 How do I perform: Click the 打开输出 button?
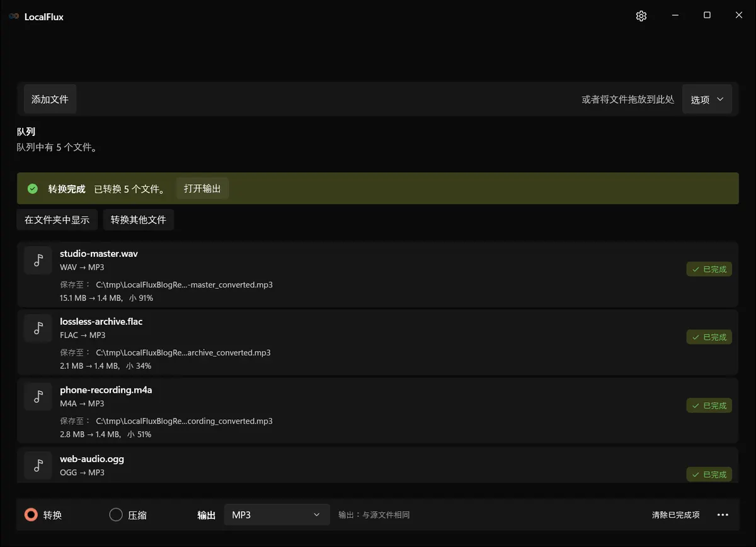(202, 189)
